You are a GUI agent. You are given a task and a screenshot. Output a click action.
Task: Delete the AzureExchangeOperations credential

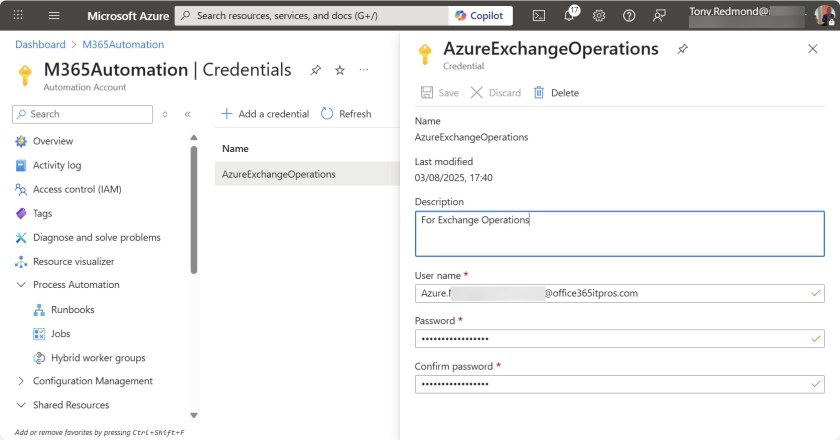click(556, 93)
